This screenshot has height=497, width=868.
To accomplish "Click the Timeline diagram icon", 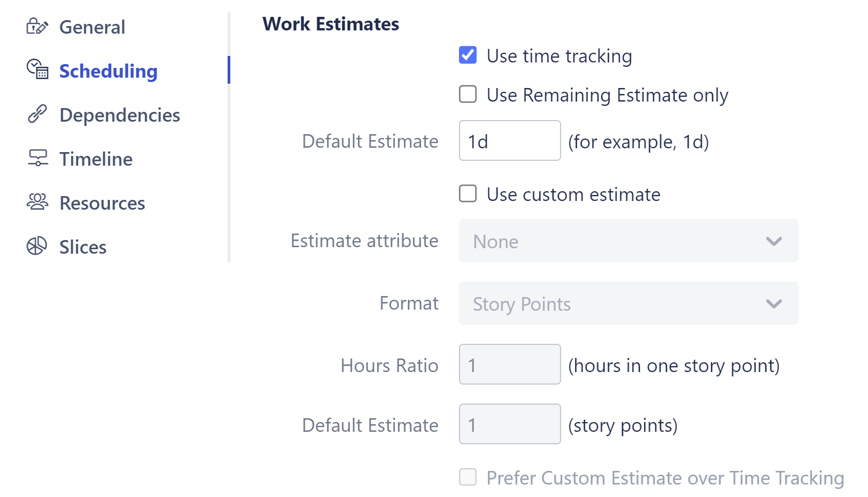I will 37,159.
